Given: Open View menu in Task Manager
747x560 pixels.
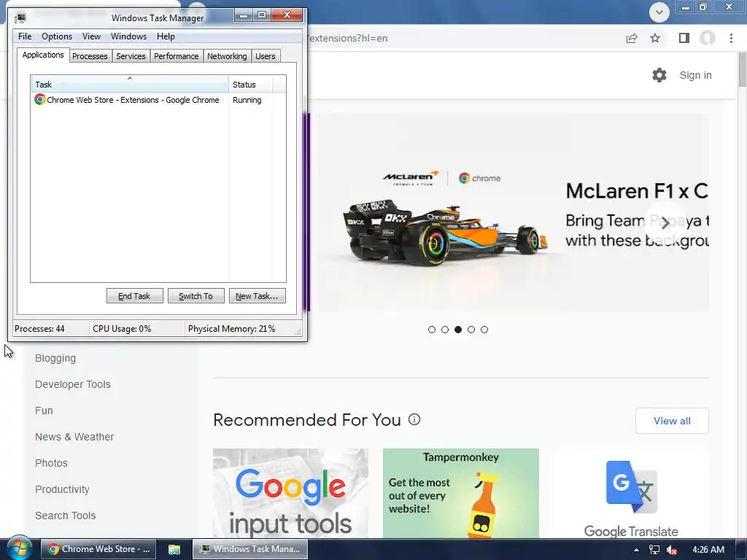Looking at the screenshot, I should point(91,36).
